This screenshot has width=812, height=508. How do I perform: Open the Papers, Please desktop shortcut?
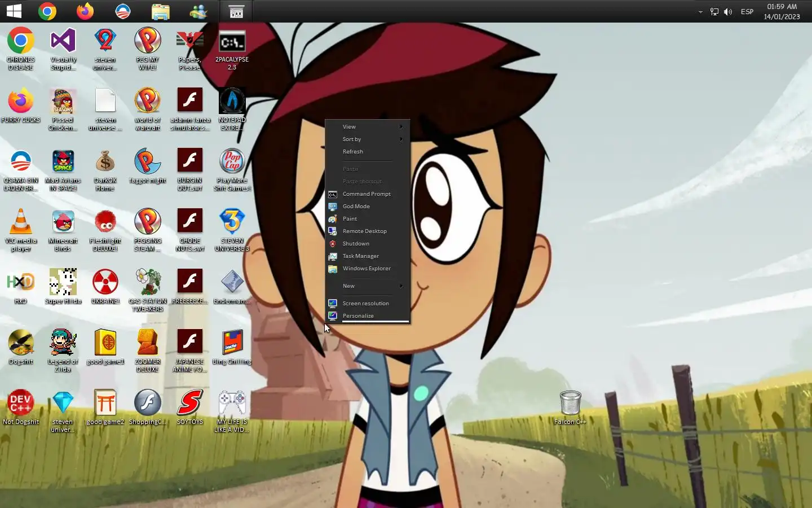[190, 49]
